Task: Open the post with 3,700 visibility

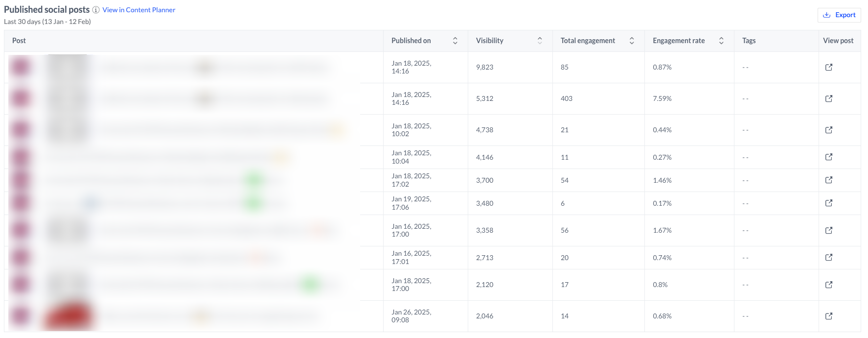Action: click(x=828, y=180)
